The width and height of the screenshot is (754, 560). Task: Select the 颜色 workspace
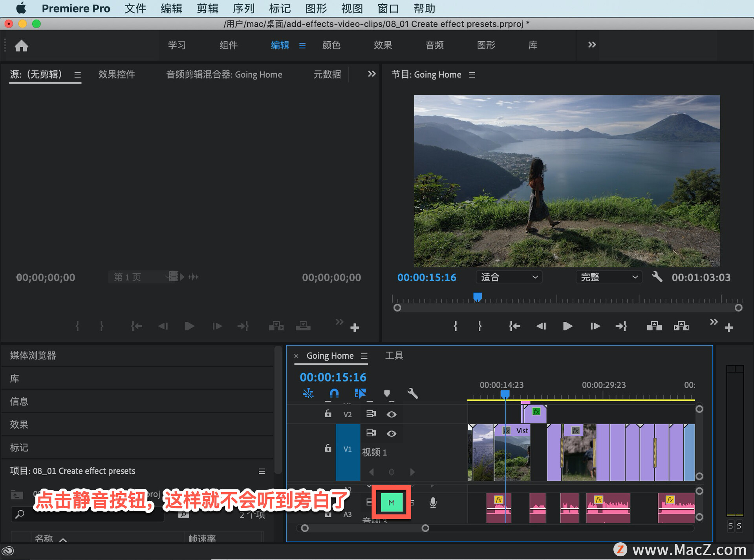tap(331, 45)
